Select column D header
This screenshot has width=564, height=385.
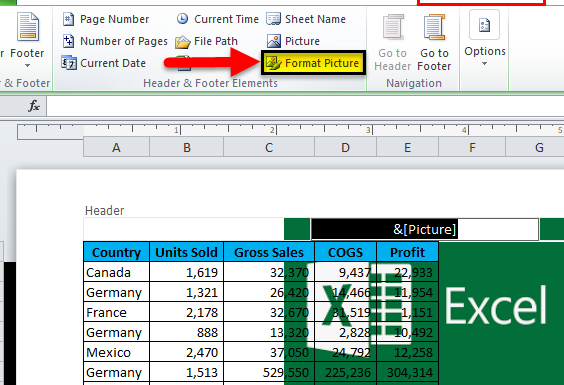[x=345, y=147]
